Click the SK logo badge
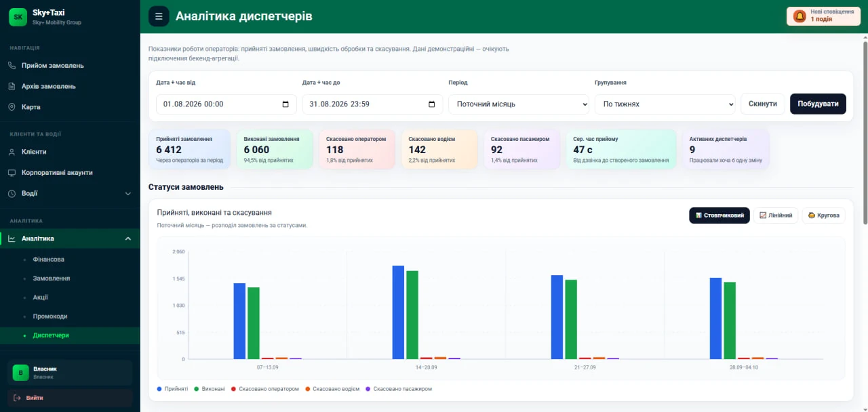 tap(18, 17)
